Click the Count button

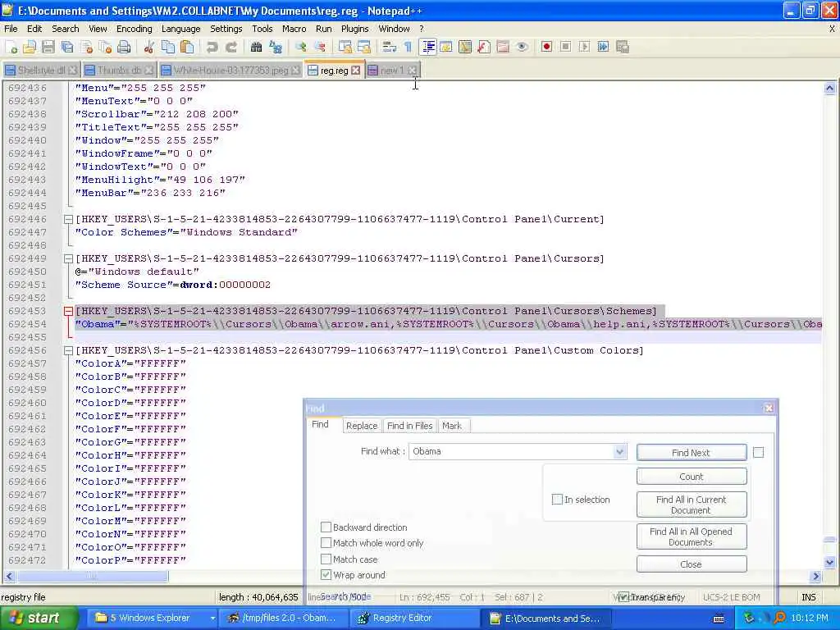click(691, 477)
